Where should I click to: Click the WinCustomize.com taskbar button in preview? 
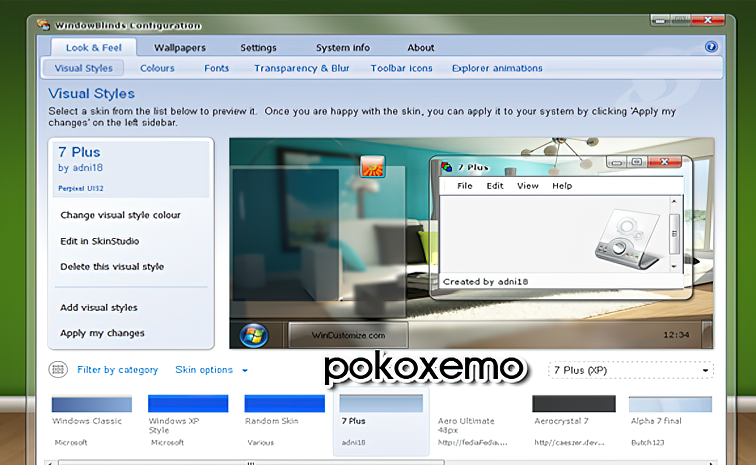click(x=348, y=335)
